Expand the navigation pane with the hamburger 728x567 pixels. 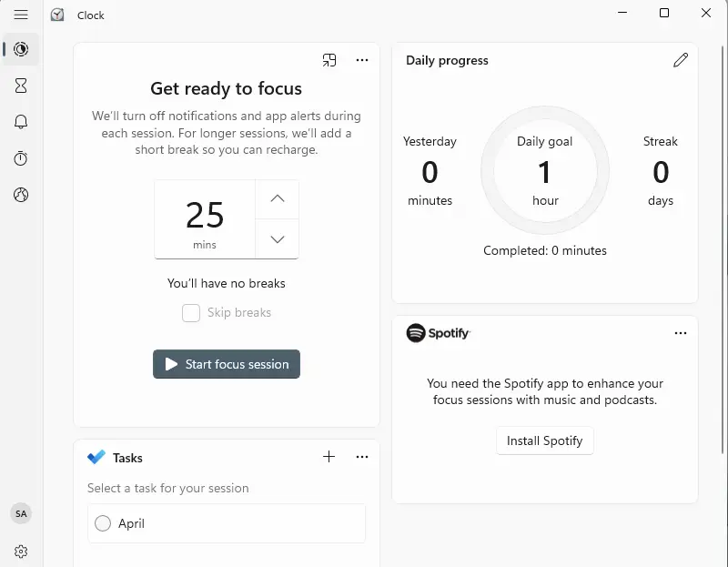[21, 15]
